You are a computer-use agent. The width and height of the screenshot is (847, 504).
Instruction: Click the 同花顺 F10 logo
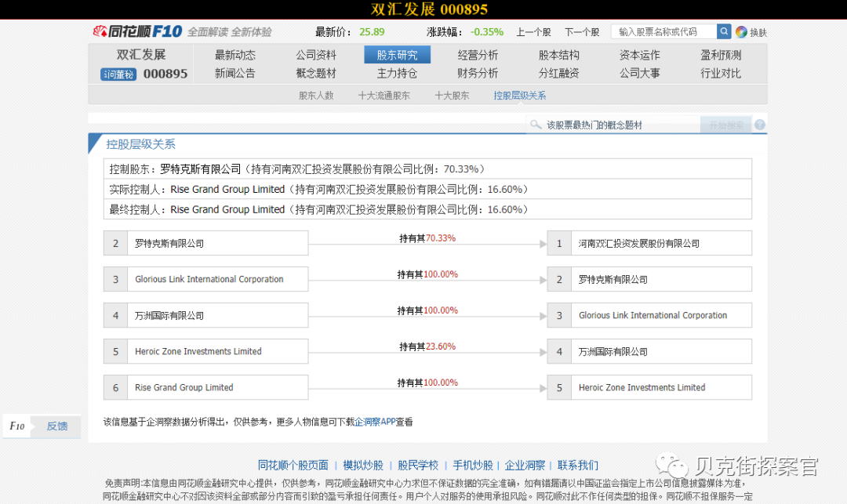pos(138,31)
